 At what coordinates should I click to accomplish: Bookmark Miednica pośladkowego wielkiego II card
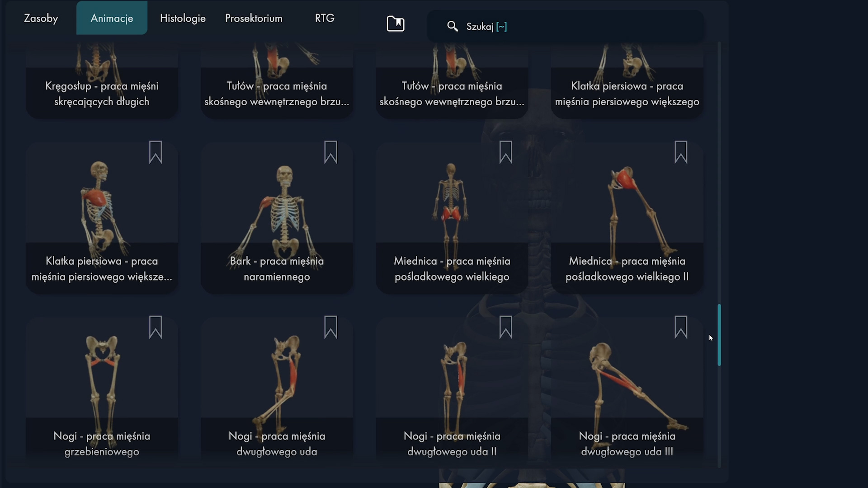coord(681,152)
